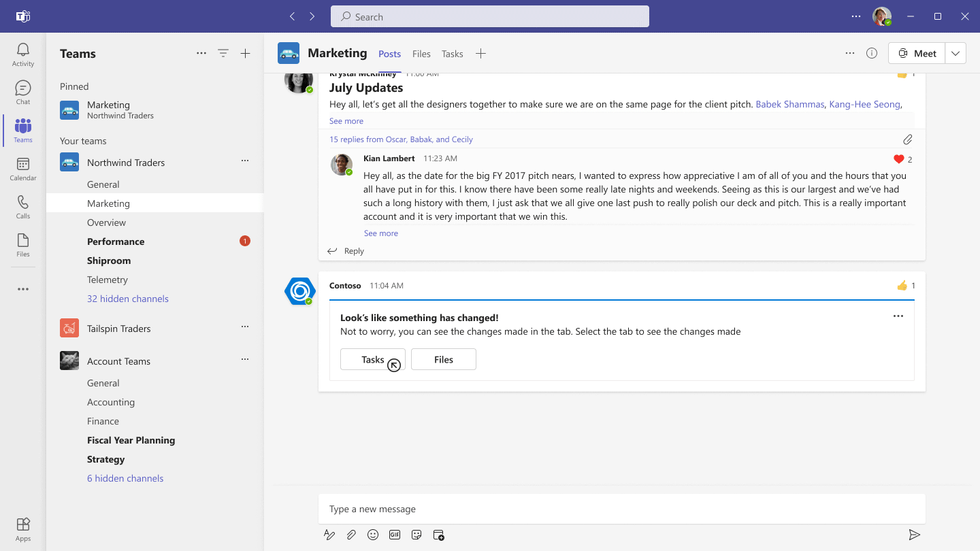Show the 32 hidden channels in Northwind Traders

[x=128, y=299]
